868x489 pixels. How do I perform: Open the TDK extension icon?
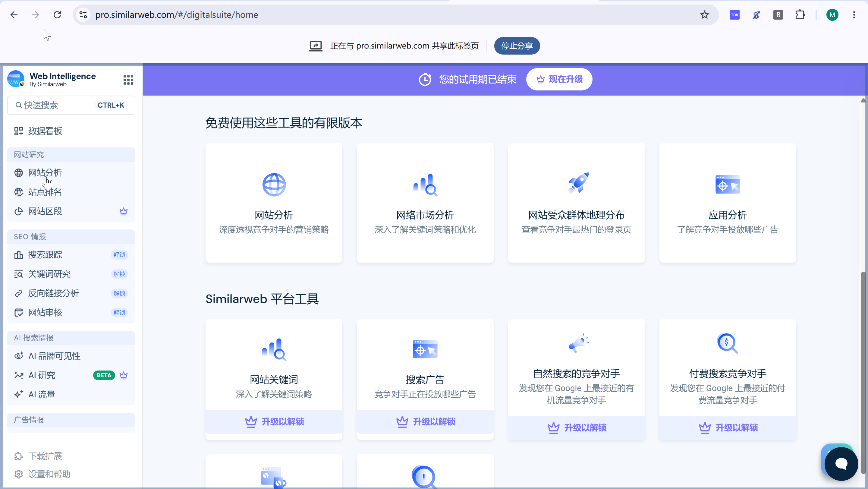click(x=734, y=15)
